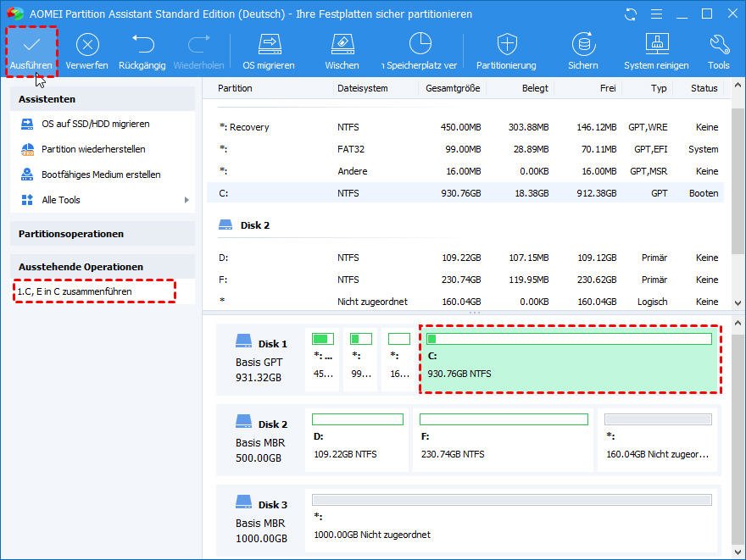
Task: Expand the Alle Tools submenu arrow
Action: pos(186,200)
